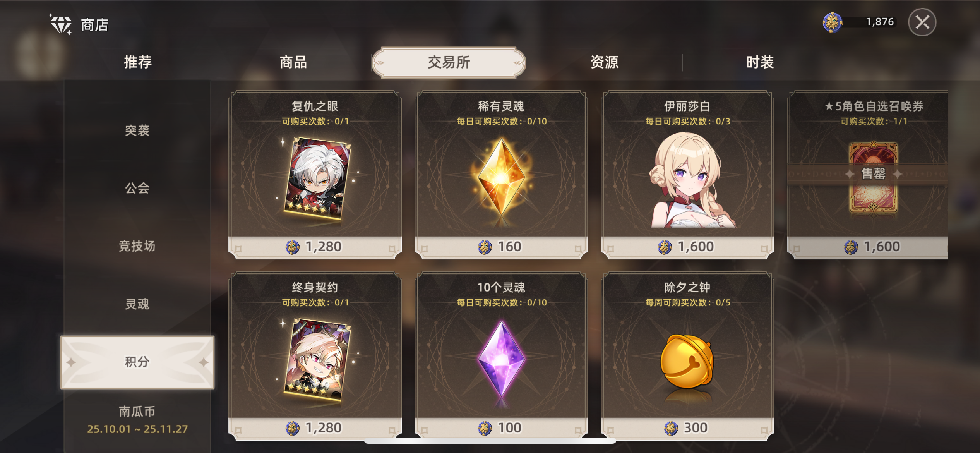
Task: Switch to the 商品 tab
Action: (x=293, y=62)
